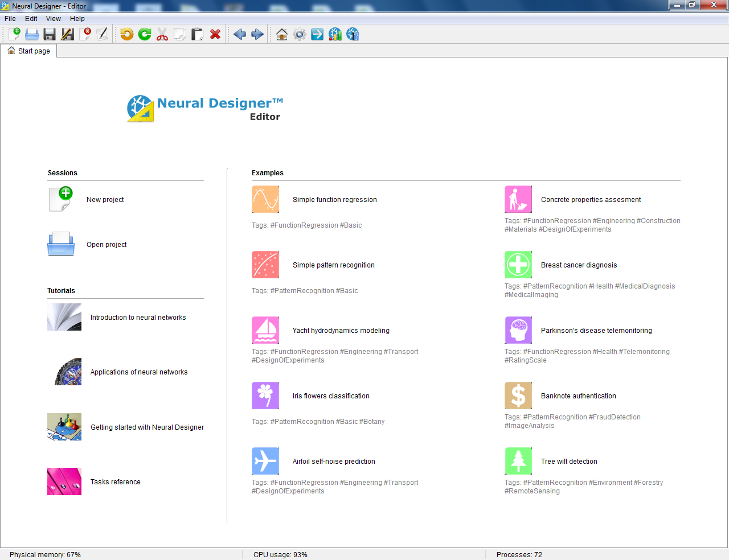Open the View menu
Image resolution: width=729 pixels, height=560 pixels.
pyautogui.click(x=54, y=19)
